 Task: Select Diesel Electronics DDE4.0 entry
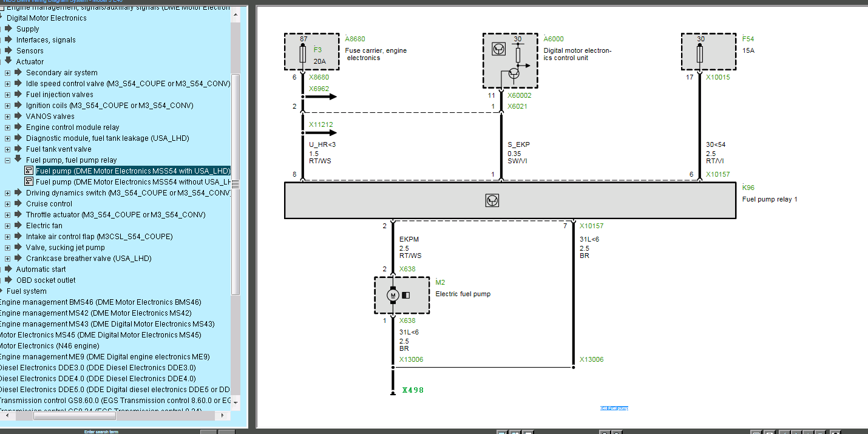97,379
